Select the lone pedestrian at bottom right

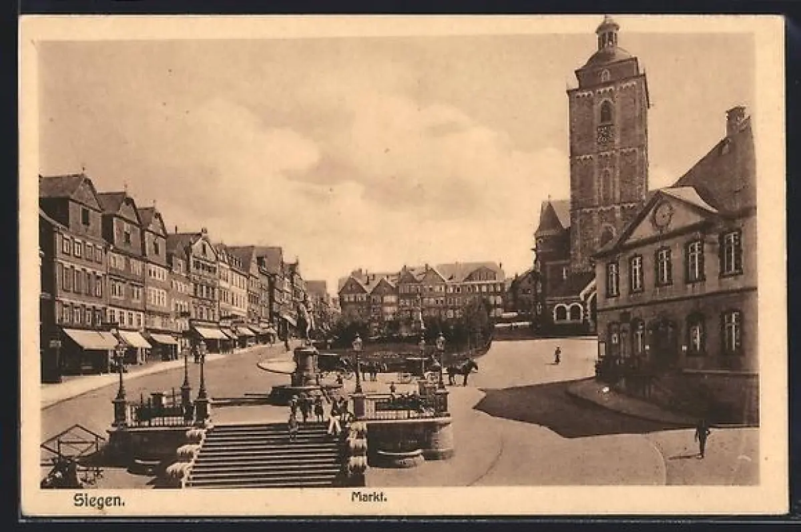tap(702, 437)
